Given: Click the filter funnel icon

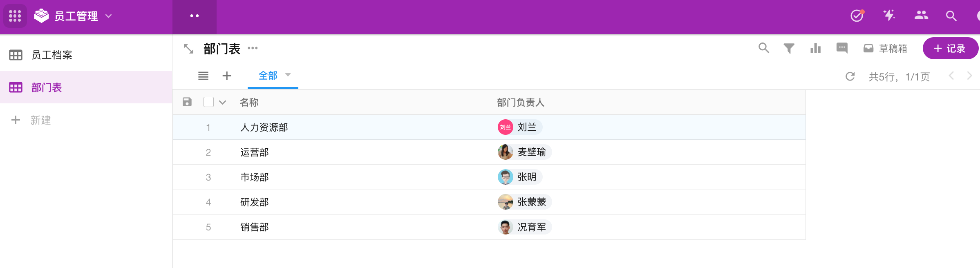Looking at the screenshot, I should click(x=789, y=49).
